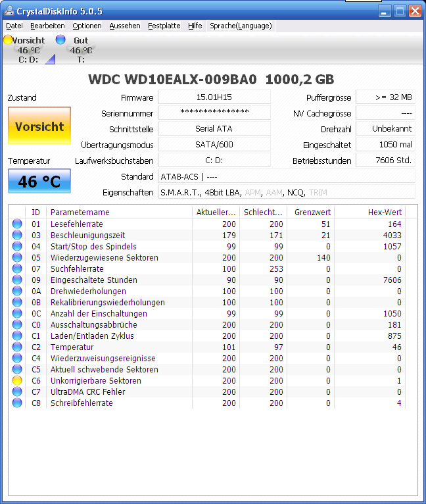
Task: Click the Betriebsstunden field 7606 Std.
Action: click(x=385, y=160)
